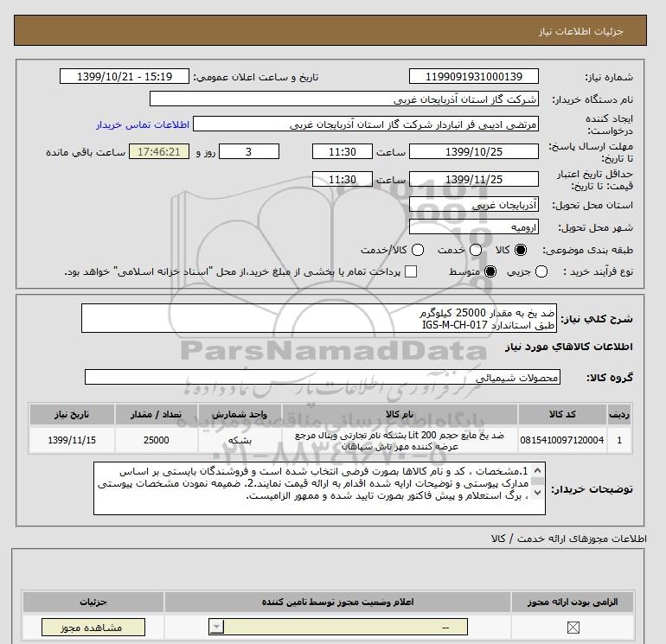Click the antifreeze product name cell
666x644 pixels.
click(x=400, y=440)
